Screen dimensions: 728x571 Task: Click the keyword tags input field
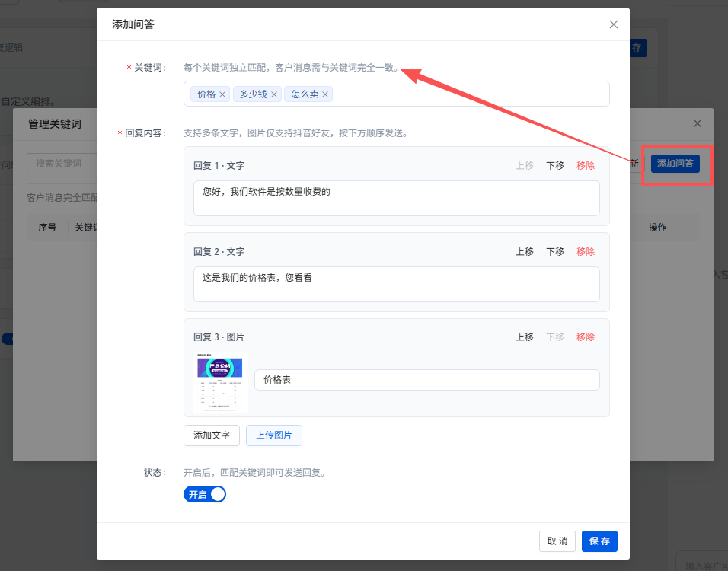point(397,94)
